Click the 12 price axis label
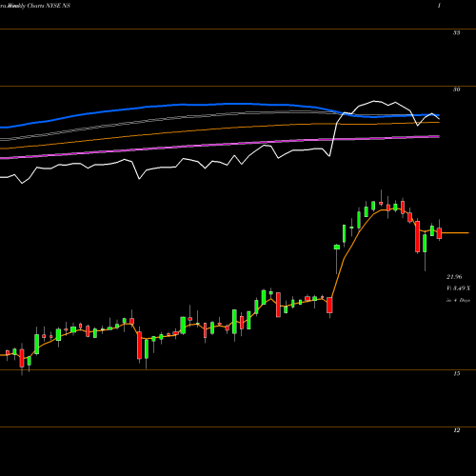This screenshot has height=476, width=476. click(x=456, y=430)
